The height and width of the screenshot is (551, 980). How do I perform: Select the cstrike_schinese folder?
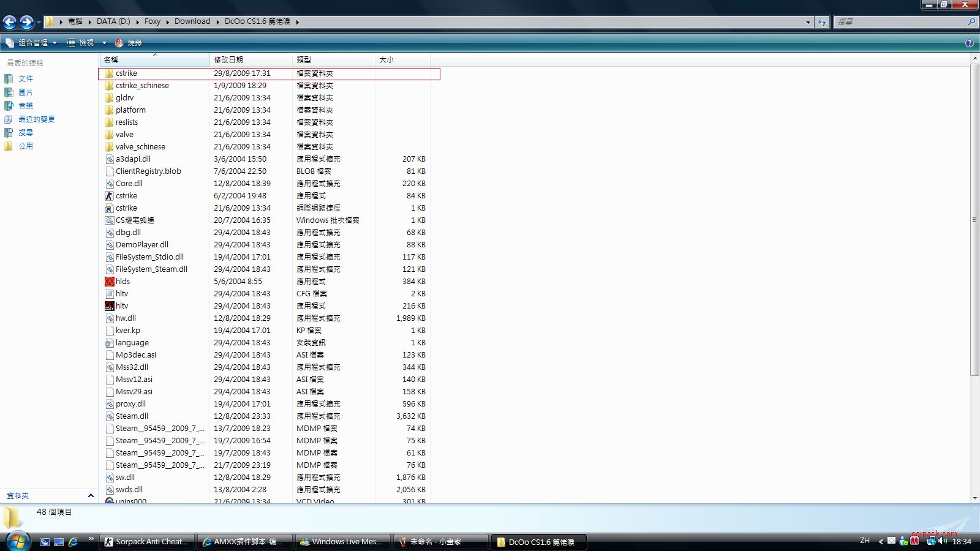142,86
